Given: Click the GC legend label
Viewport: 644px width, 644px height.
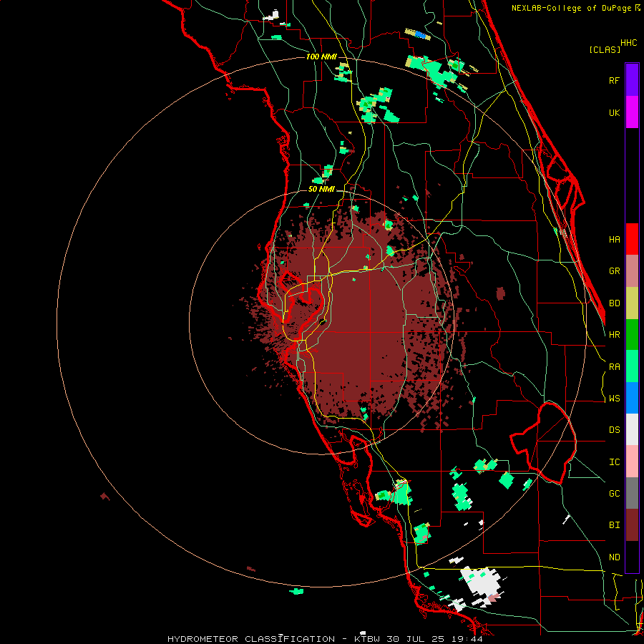Looking at the screenshot, I should click(x=614, y=494).
